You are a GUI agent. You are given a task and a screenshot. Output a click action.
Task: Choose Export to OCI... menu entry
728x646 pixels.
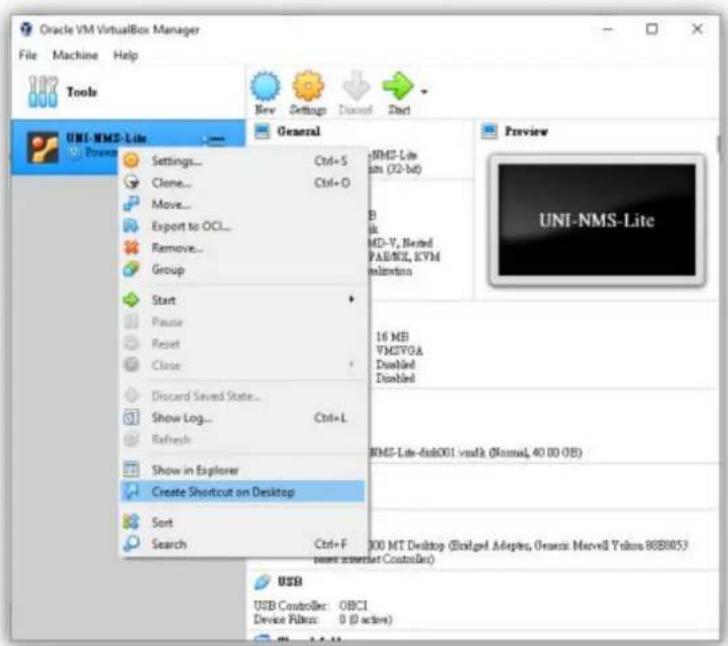pyautogui.click(x=241, y=226)
